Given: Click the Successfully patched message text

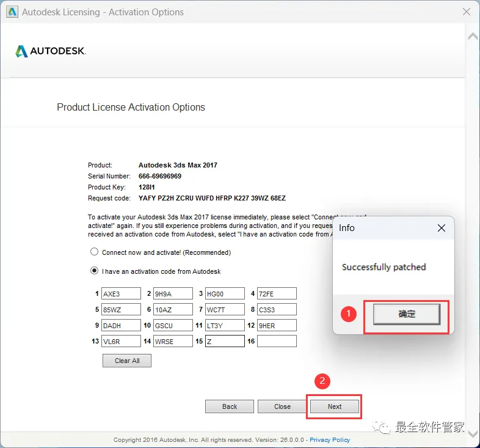Looking at the screenshot, I should tap(384, 267).
